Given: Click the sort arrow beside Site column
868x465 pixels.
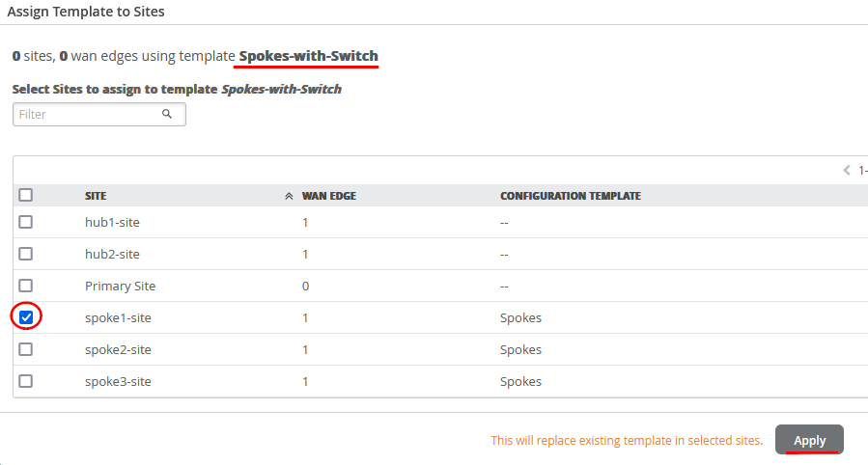Looking at the screenshot, I should click(x=289, y=196).
